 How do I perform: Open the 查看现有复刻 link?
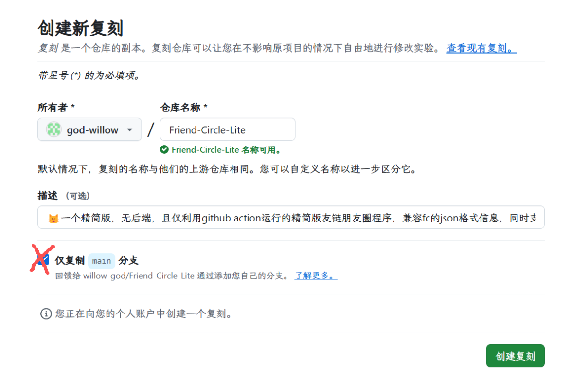481,48
